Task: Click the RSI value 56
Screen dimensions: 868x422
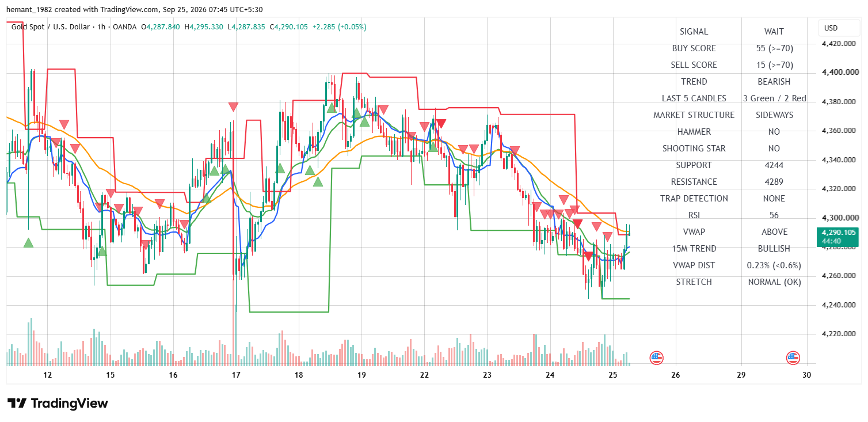Action: coord(774,215)
